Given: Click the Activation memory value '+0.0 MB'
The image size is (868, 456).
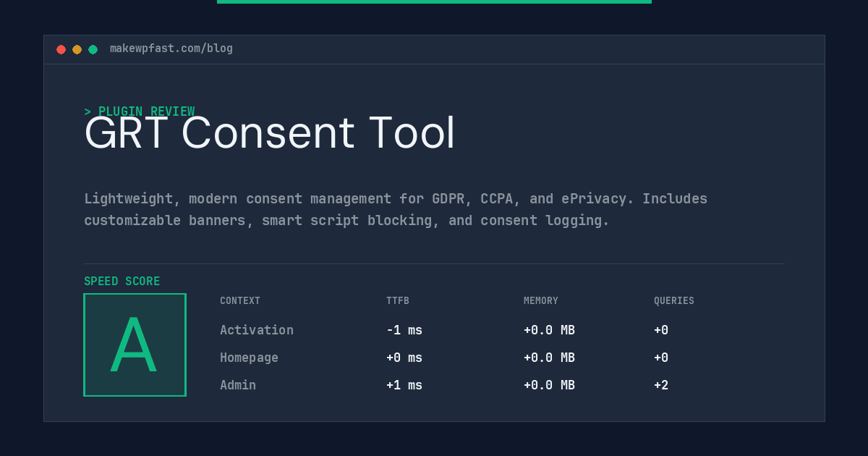Looking at the screenshot, I should point(550,330).
